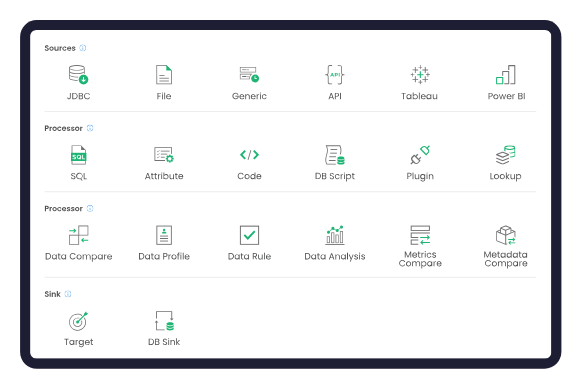Select the API source icon
This screenshot has height=389, width=582.
point(334,75)
